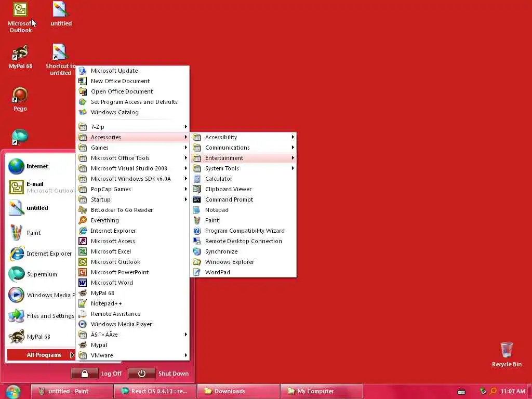532x399 pixels.
Task: Expand Microsoft Office Tools submenu
Action: click(132, 158)
